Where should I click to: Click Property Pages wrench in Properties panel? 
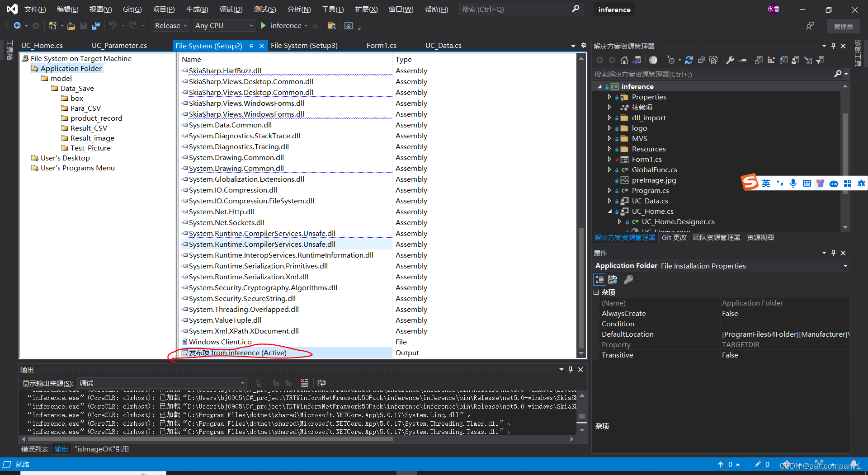click(x=628, y=279)
